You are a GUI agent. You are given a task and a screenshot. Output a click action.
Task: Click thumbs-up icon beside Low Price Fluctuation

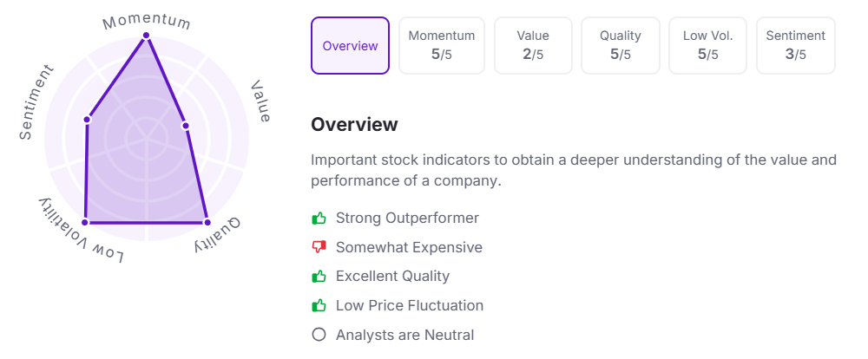pyautogui.click(x=319, y=305)
